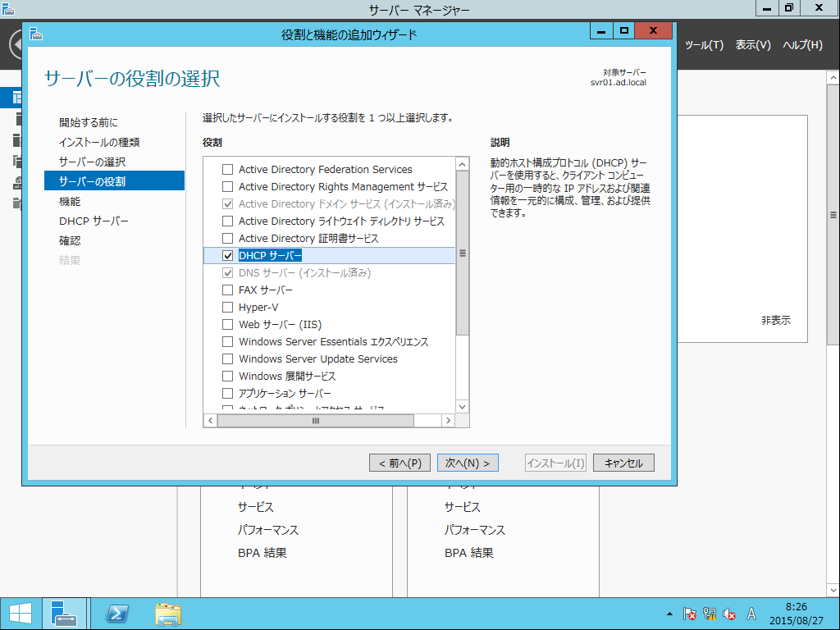This screenshot has height=630, width=840.
Task: Select the DHCP サーバー role label
Action: 270,256
